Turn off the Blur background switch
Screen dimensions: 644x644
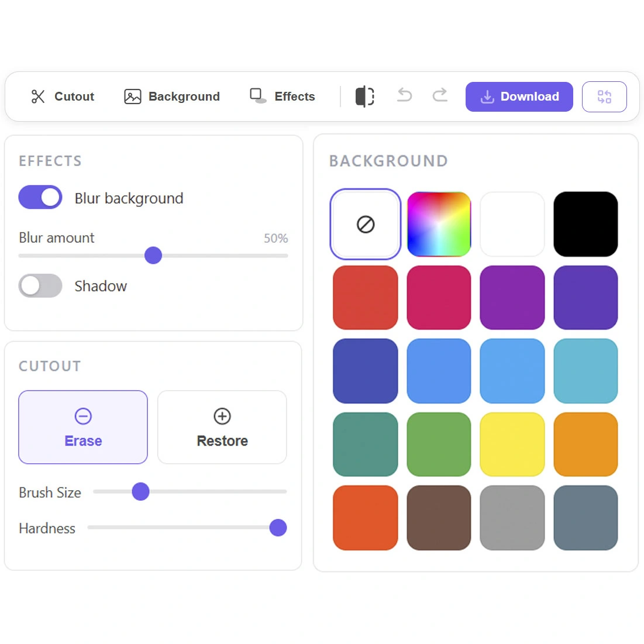click(40, 197)
